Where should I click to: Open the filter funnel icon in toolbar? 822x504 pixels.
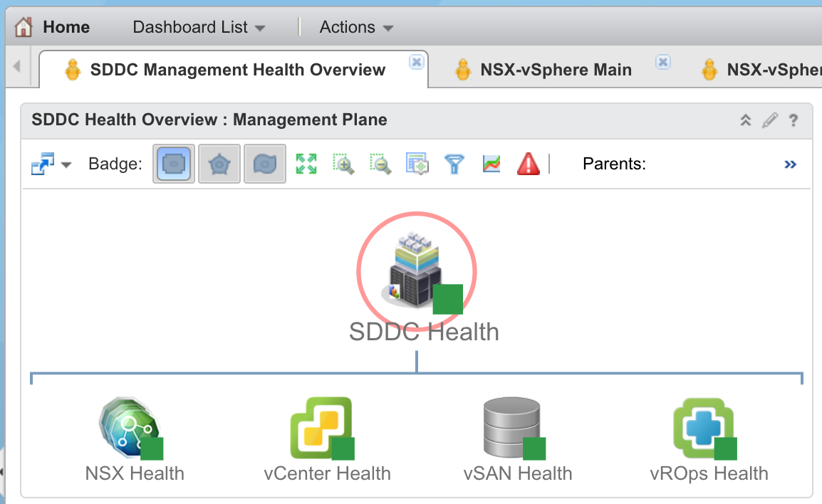pos(454,164)
